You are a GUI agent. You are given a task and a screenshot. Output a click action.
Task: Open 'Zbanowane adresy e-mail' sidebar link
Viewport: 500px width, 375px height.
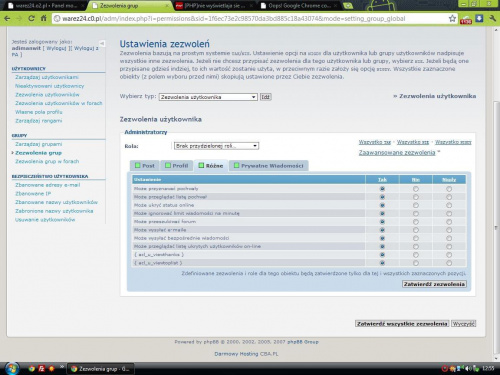pos(48,185)
